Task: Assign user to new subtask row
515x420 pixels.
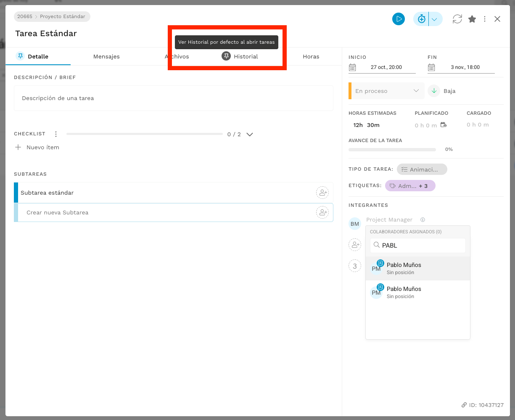Action: (322, 212)
